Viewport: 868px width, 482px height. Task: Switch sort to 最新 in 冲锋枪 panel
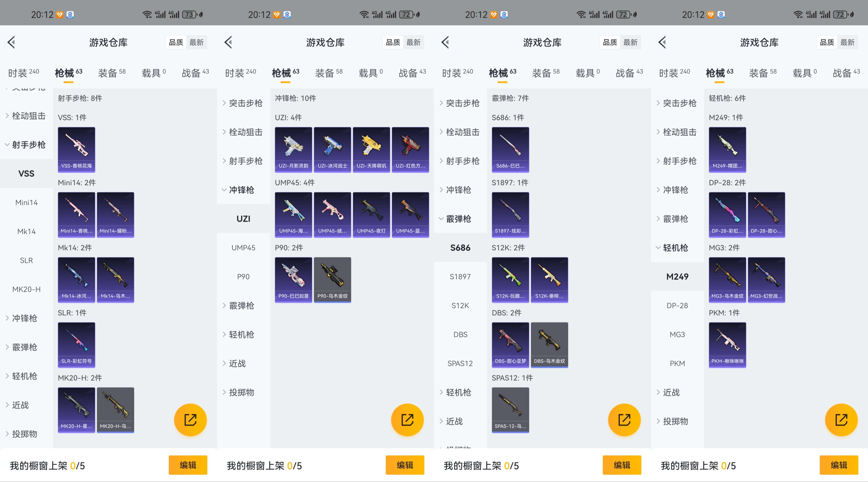pos(413,42)
